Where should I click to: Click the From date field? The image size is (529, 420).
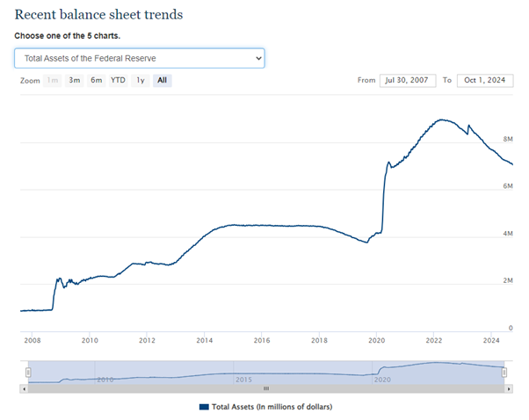[407, 80]
